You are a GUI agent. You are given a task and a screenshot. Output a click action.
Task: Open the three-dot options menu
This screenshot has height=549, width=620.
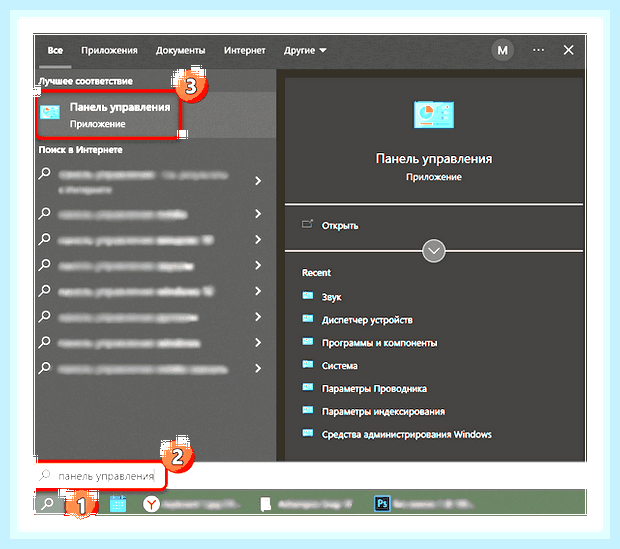point(538,50)
